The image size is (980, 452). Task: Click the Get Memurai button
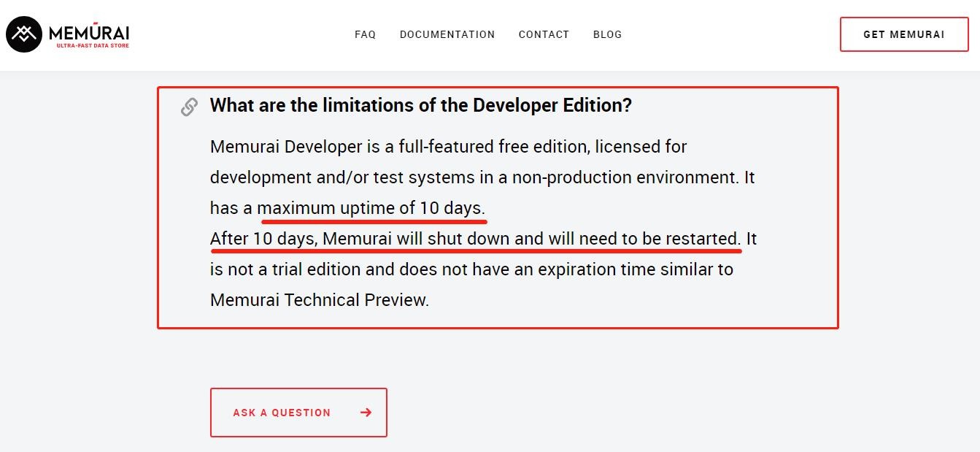coord(904,34)
